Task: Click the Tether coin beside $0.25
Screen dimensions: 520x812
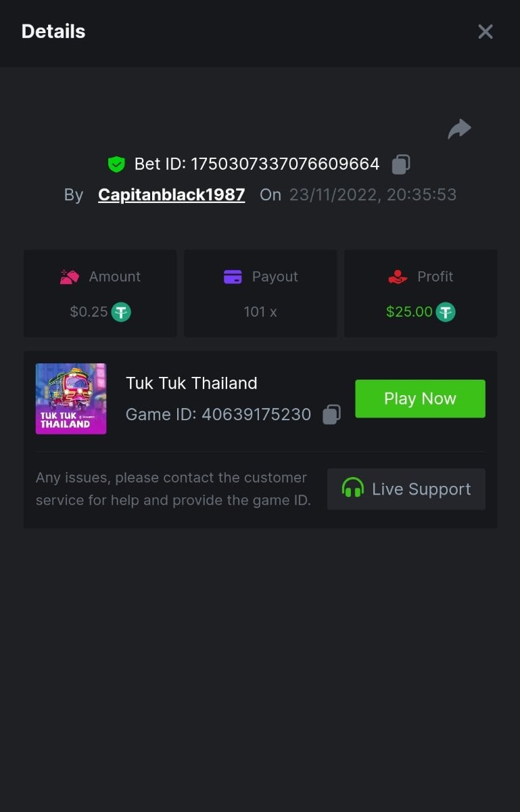Action: pyautogui.click(x=121, y=312)
